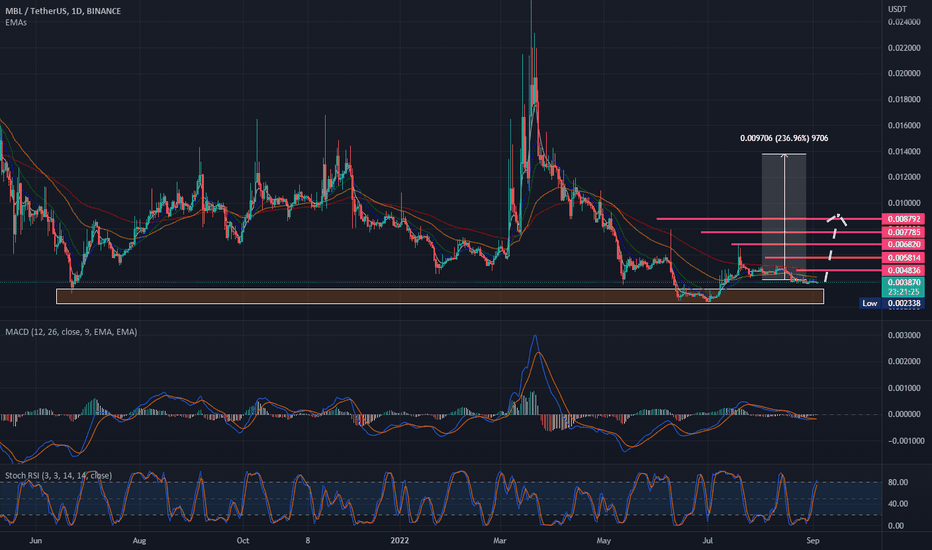
Task: Select the EMAs indicator label
Action: 16,23
